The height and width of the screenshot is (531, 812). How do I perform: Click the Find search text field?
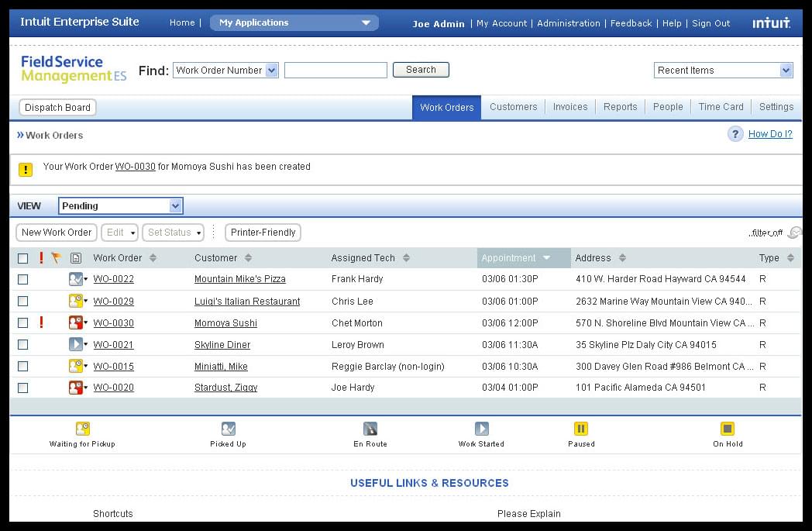pyautogui.click(x=335, y=70)
